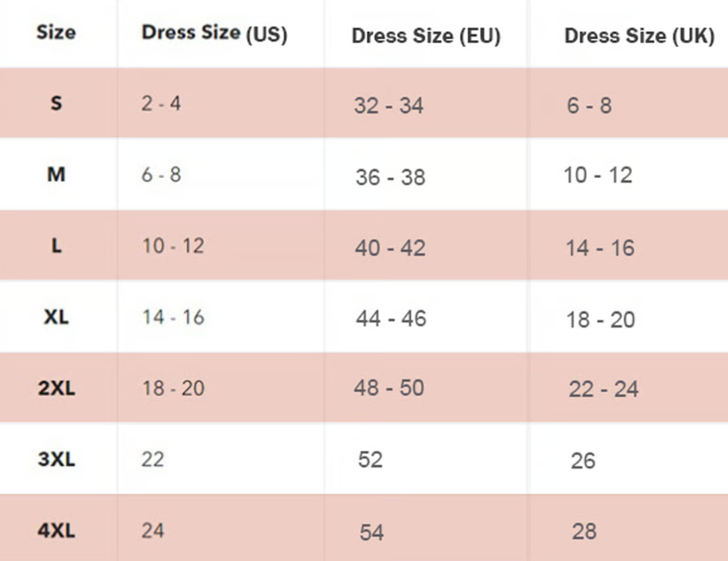This screenshot has width=728, height=561.
Task: Click the Size column header
Action: 56,33
